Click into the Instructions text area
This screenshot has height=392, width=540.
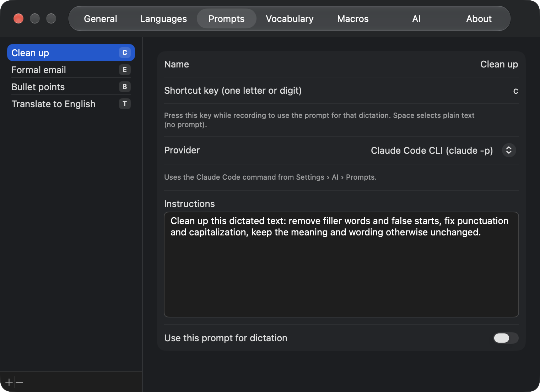[341, 265]
